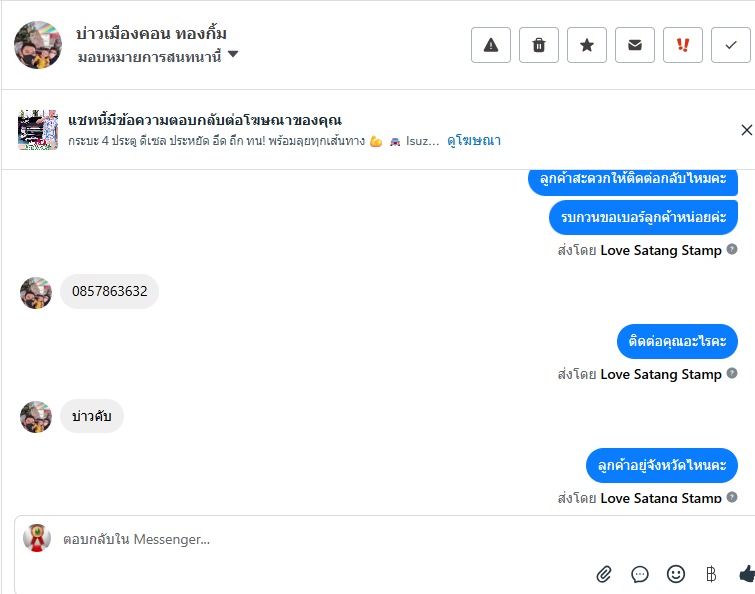Open customer profile picture in header
Image resolution: width=755 pixels, height=594 pixels.
click(x=38, y=45)
